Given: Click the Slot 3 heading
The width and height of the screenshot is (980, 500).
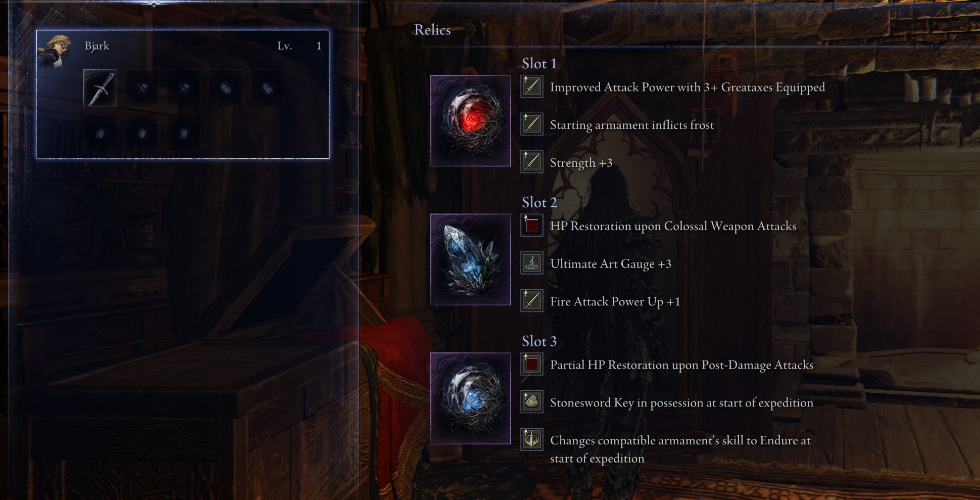Looking at the screenshot, I should click(539, 342).
